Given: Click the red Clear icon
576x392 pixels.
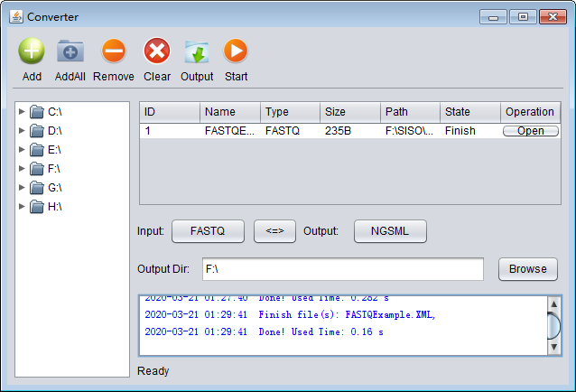Looking at the screenshot, I should pos(157,51).
